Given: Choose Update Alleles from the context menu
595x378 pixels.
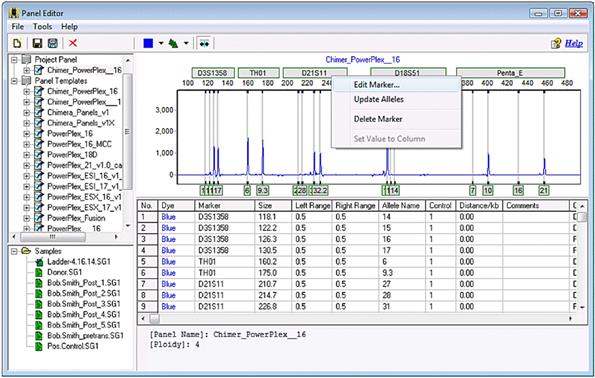Looking at the screenshot, I should [x=397, y=99].
